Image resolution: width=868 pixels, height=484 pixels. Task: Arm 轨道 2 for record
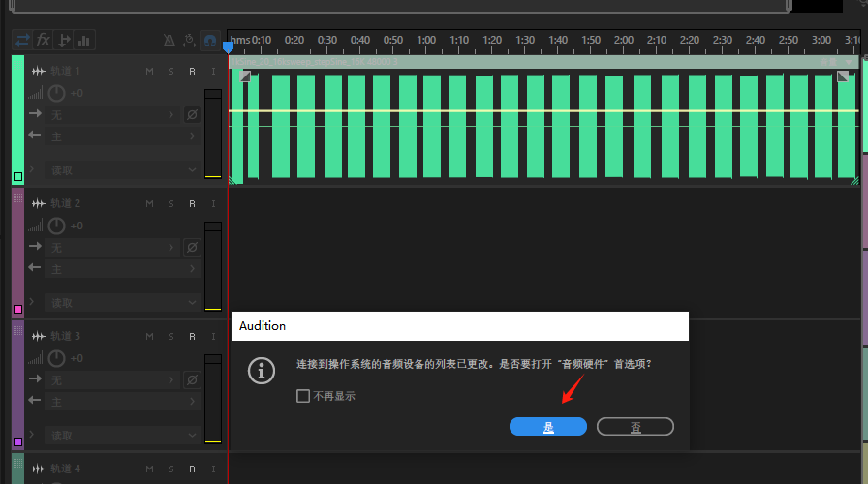pyautogui.click(x=192, y=204)
